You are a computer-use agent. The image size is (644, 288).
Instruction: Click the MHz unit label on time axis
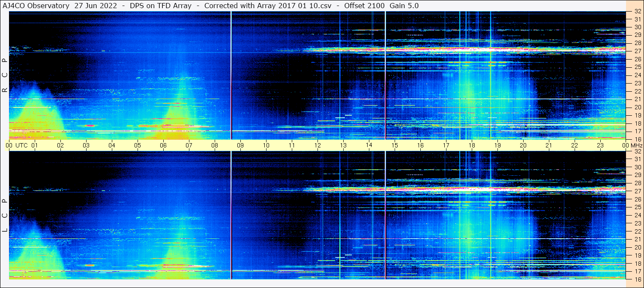pos(637,145)
